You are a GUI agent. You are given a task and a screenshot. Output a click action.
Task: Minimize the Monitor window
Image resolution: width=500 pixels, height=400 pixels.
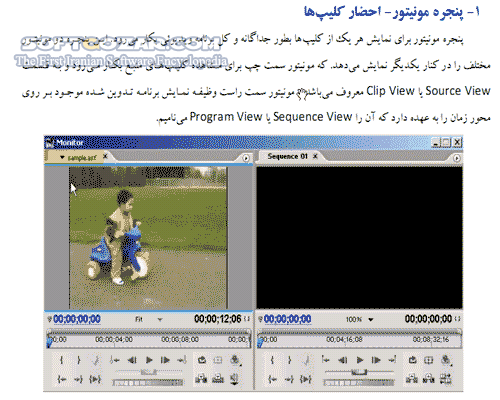click(436, 143)
